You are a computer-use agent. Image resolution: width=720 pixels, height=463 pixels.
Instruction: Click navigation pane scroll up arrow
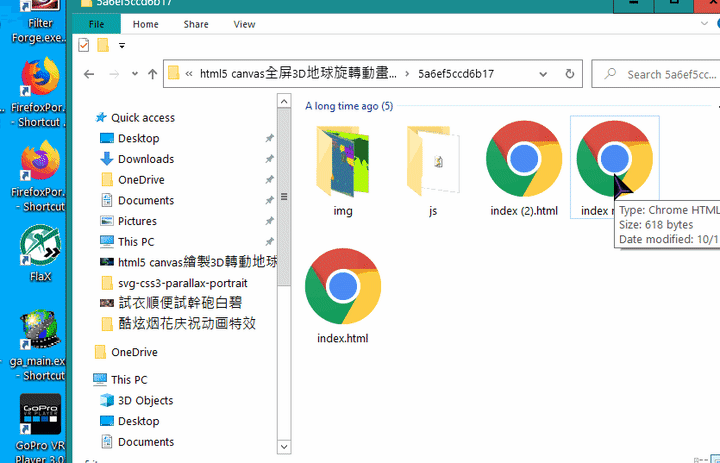(x=284, y=101)
